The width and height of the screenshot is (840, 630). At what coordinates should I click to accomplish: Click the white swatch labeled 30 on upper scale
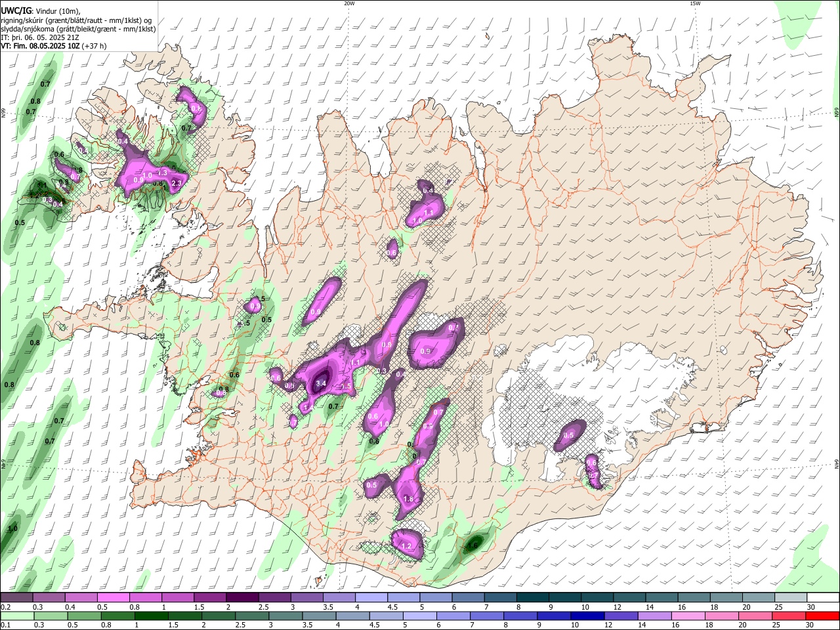coord(823,597)
